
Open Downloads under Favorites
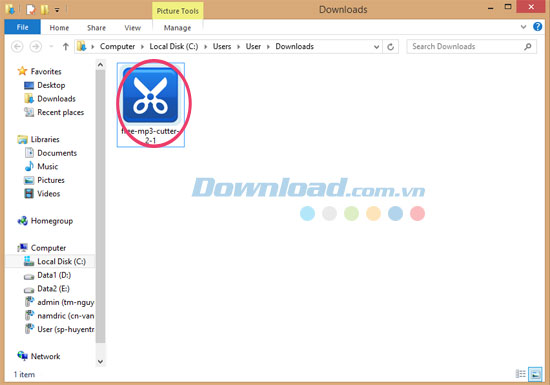[x=56, y=99]
